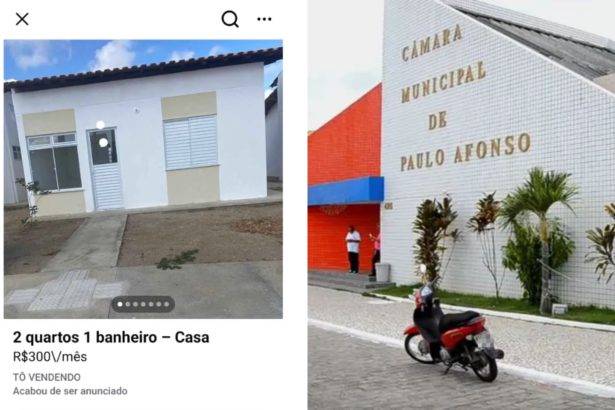Click the R$300/mês price text
Image resolution: width=615 pixels, height=410 pixels.
pyautogui.click(x=50, y=357)
